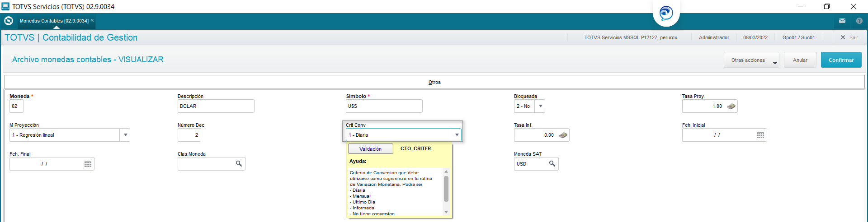Click the Anular button
The height and width of the screenshot is (222, 868).
(800, 60)
